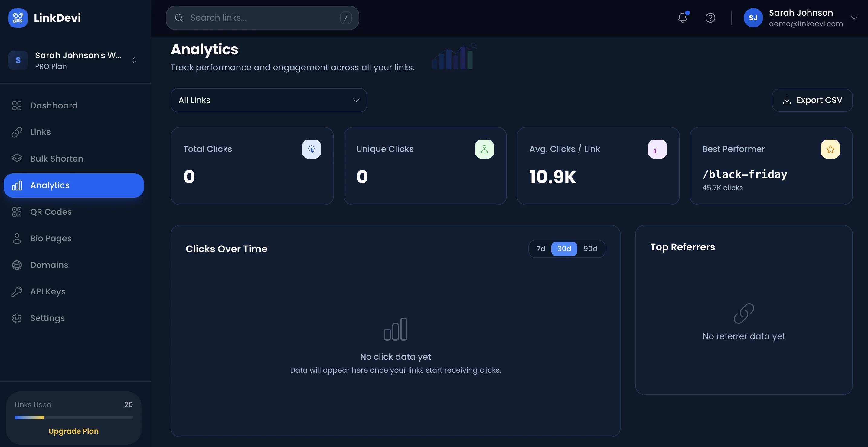Open the Settings menu item

coord(47,318)
